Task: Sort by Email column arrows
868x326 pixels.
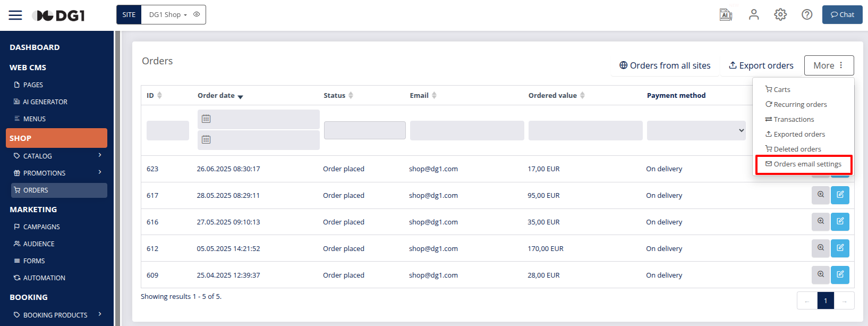Action: pyautogui.click(x=434, y=95)
